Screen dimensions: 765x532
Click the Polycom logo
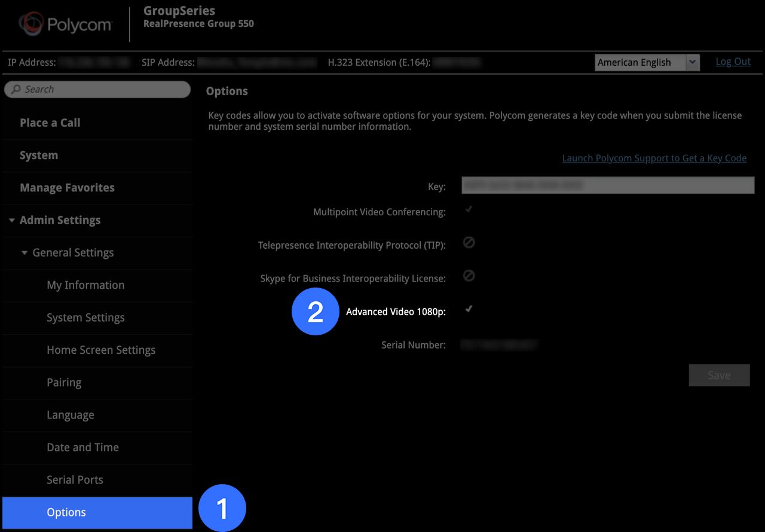(x=65, y=25)
